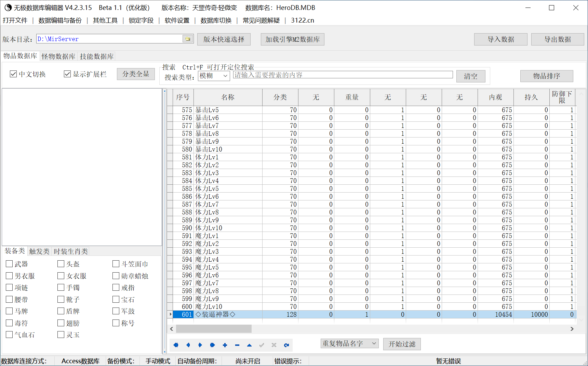
Task: Open the 数据编辑与备份 menu
Action: pyautogui.click(x=60, y=20)
